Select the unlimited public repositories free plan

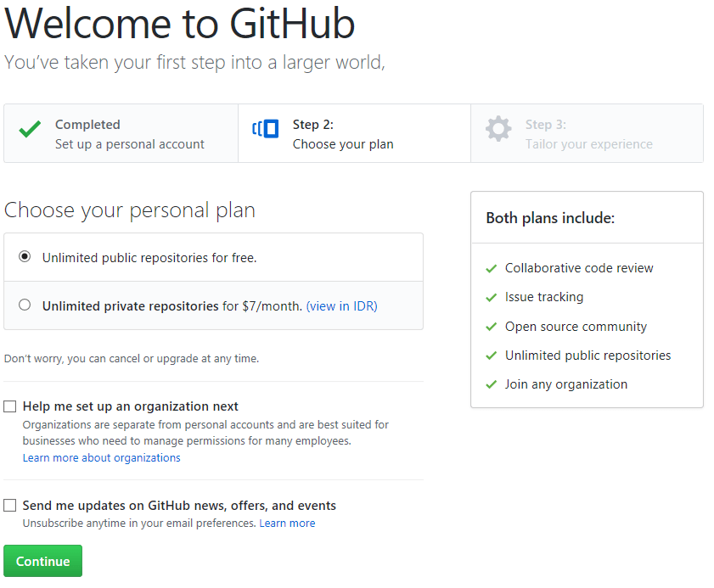(25, 255)
